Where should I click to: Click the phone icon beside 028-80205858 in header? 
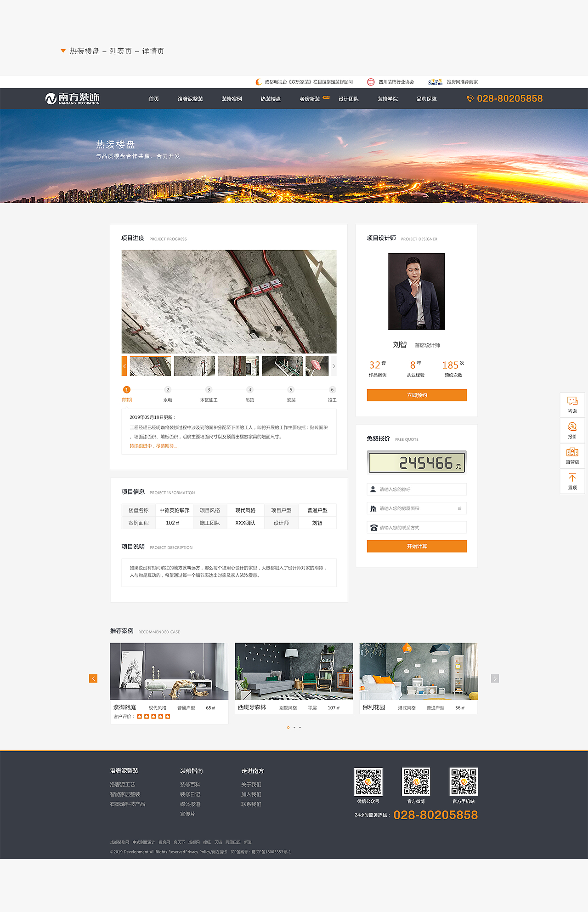coord(470,98)
